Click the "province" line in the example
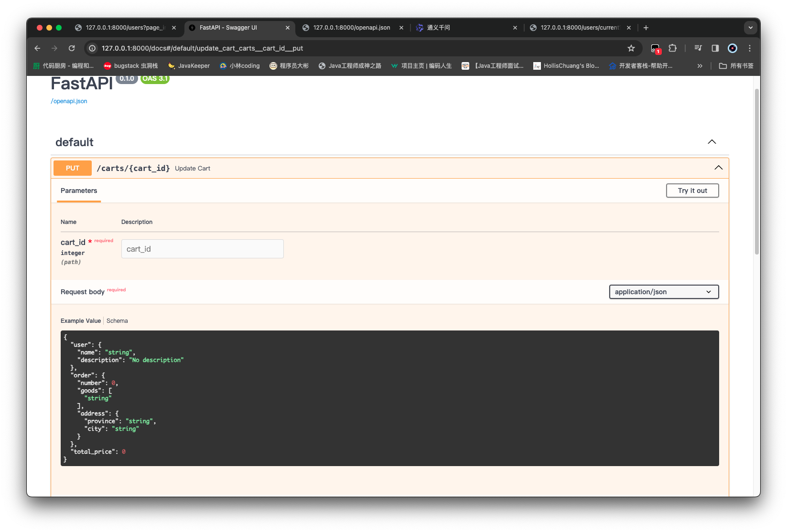 point(120,421)
